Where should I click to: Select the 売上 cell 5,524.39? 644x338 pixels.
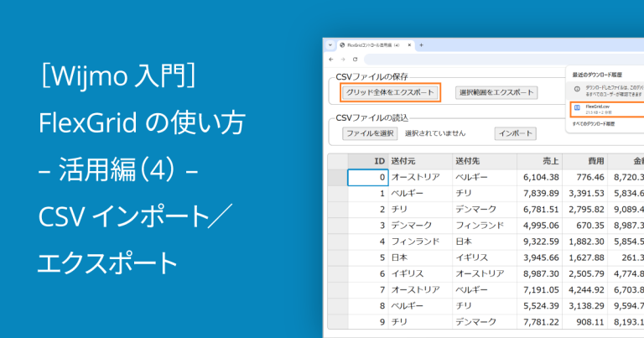(x=540, y=305)
